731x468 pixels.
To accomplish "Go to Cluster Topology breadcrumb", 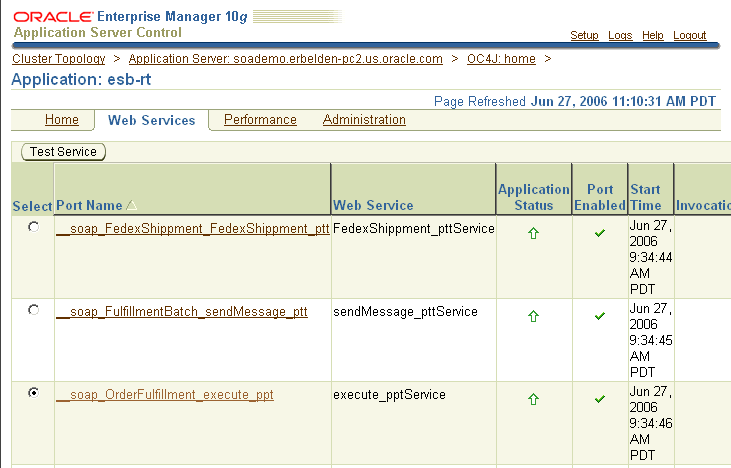I will coord(59,59).
